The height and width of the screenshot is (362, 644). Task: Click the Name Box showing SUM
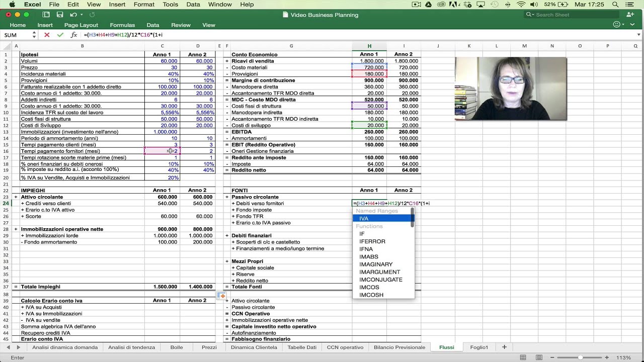[17, 35]
